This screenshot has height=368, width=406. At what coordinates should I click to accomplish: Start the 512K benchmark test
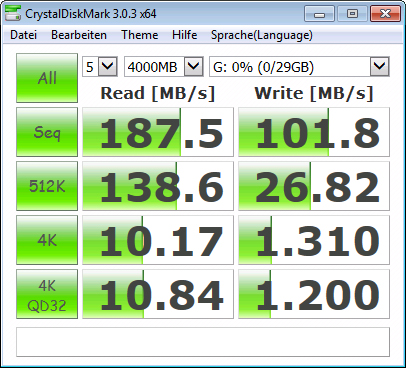pyautogui.click(x=47, y=186)
